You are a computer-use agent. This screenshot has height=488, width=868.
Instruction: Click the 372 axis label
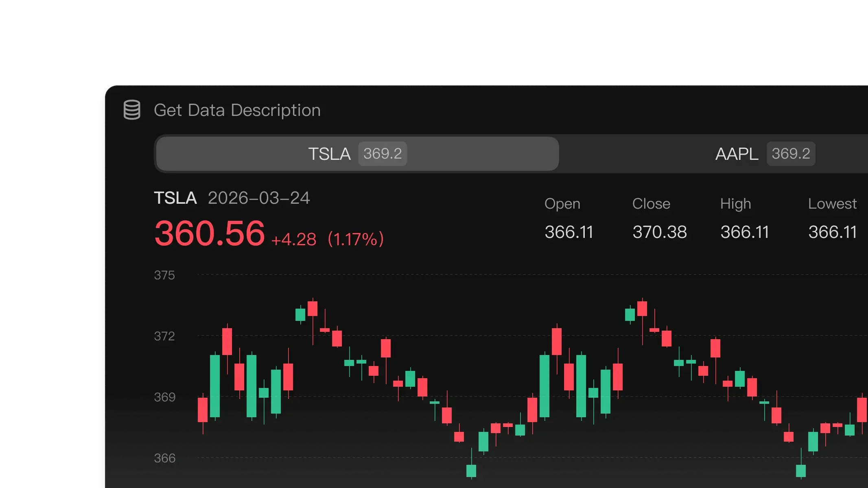tap(164, 336)
